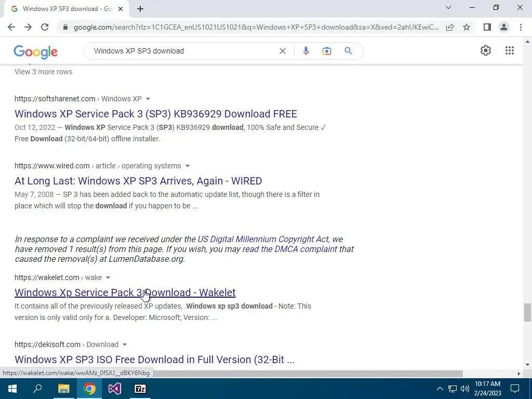Image resolution: width=532 pixels, height=399 pixels.
Task: Click the scroll up arrow
Action: [527, 42]
